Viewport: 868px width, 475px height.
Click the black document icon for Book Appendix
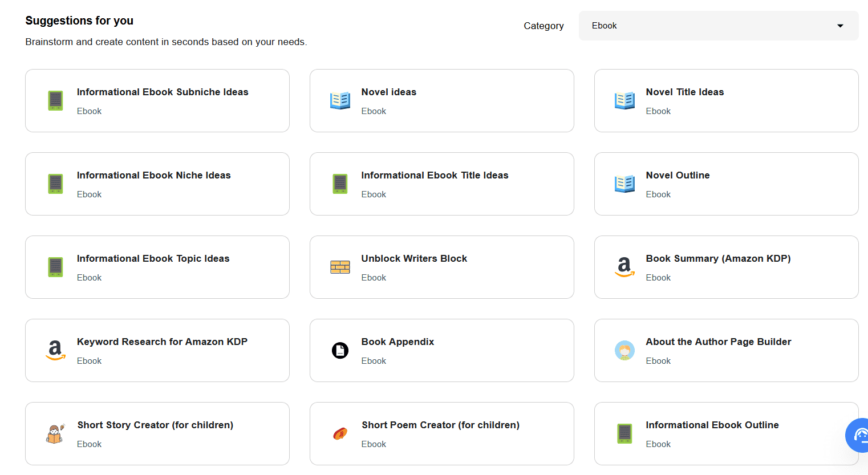pyautogui.click(x=340, y=350)
